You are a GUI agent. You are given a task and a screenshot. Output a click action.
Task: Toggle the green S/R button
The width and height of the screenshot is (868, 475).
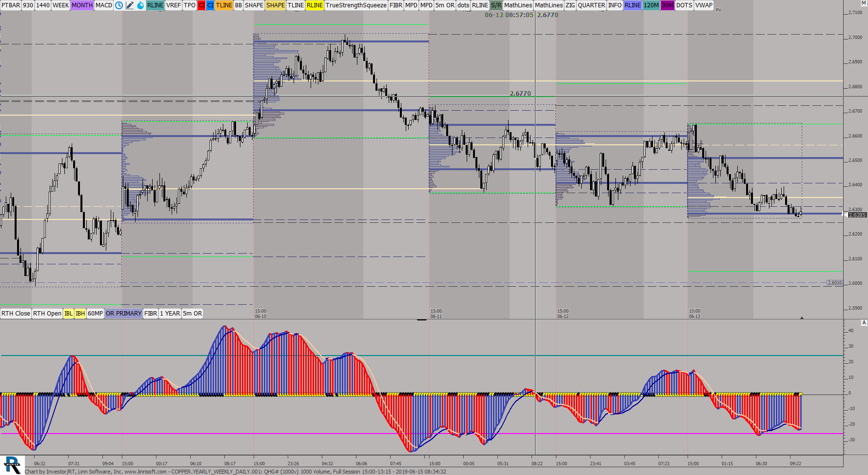pyautogui.click(x=496, y=5)
